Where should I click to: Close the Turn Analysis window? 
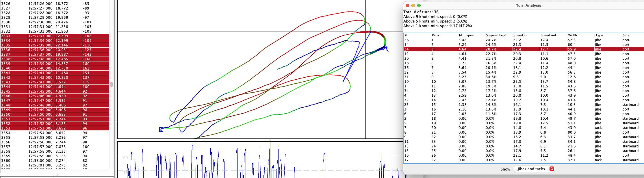tap(407, 5)
